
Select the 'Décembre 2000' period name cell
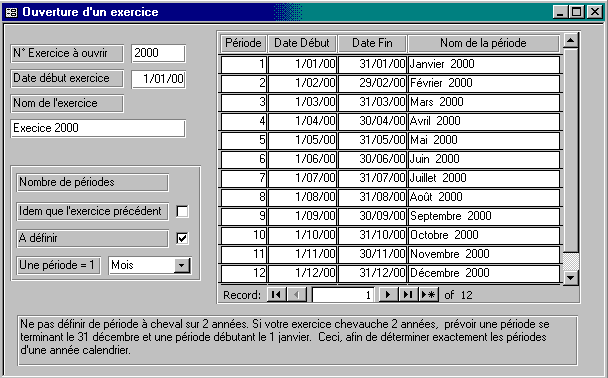(484, 273)
